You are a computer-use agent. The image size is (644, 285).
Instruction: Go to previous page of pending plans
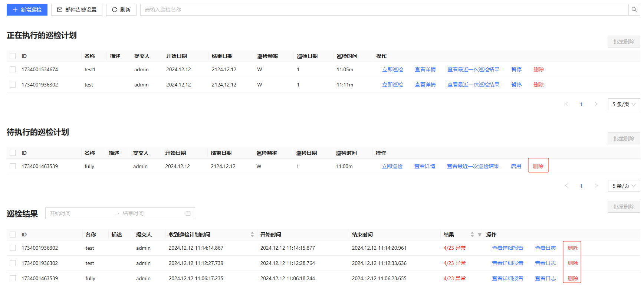pos(566,186)
